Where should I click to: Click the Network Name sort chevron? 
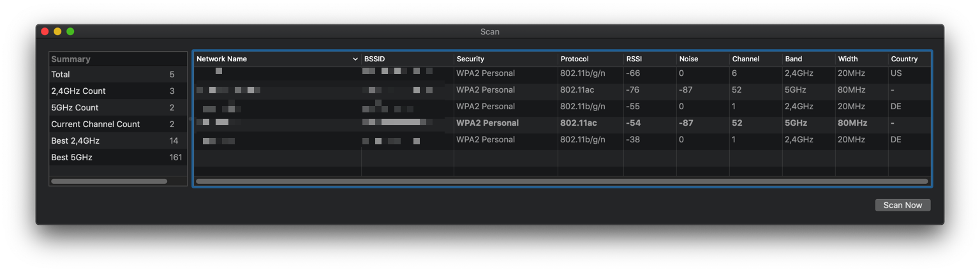[355, 59]
